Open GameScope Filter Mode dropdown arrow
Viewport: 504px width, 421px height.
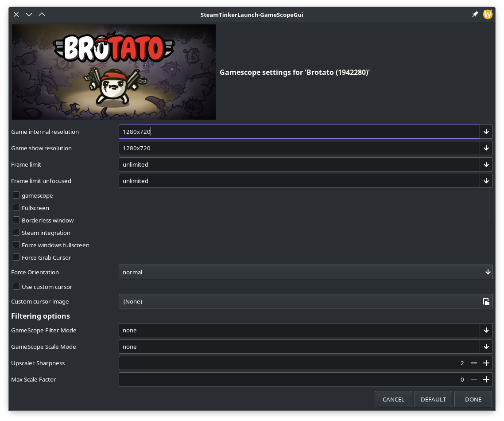(x=486, y=330)
